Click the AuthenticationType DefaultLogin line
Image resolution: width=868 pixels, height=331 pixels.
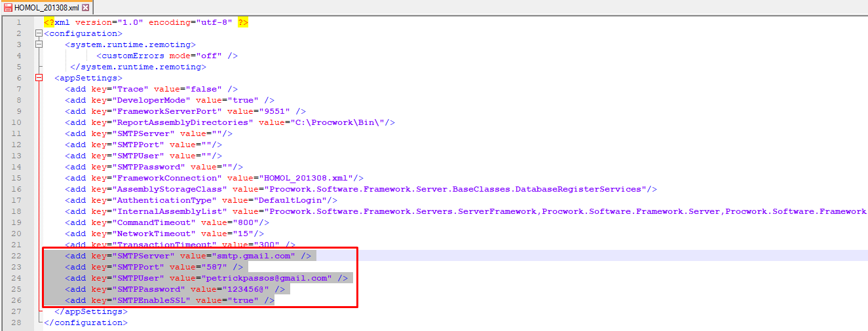(x=201, y=200)
